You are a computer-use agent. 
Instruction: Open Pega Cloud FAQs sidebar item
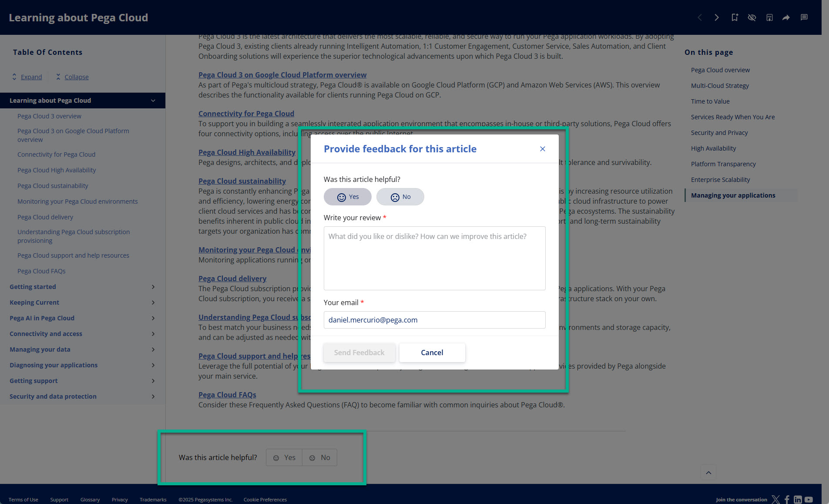tap(41, 271)
